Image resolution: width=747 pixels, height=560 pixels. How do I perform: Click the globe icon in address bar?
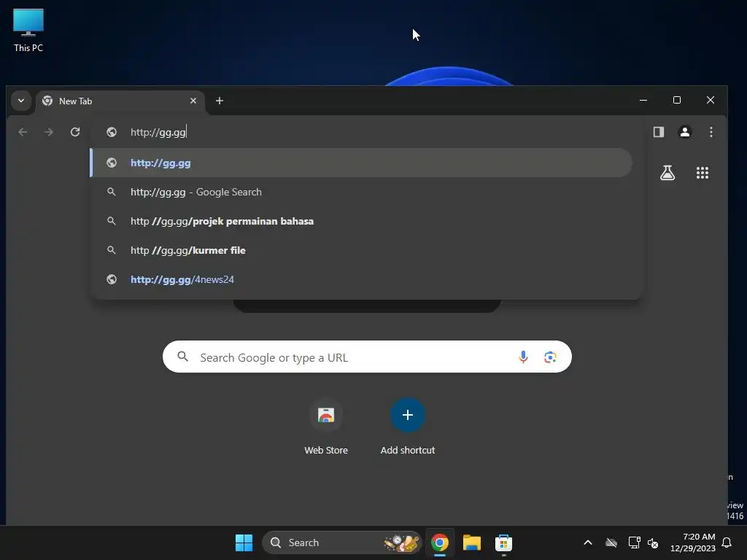tap(112, 132)
